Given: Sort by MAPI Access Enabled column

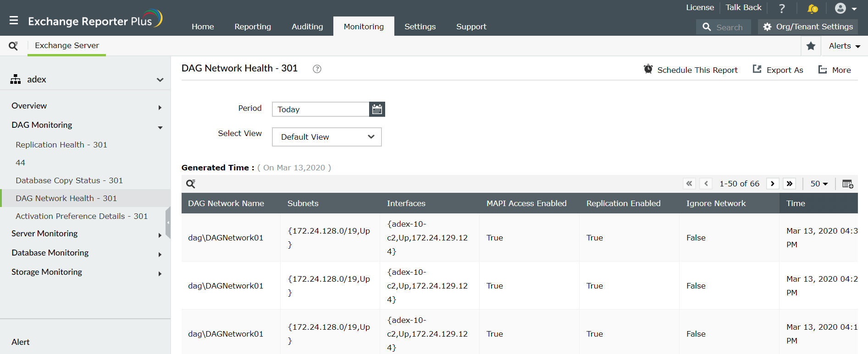Looking at the screenshot, I should click(x=526, y=203).
